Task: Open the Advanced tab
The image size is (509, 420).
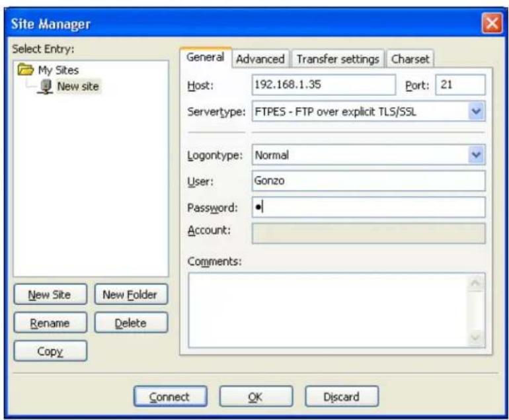Action: pos(260,59)
